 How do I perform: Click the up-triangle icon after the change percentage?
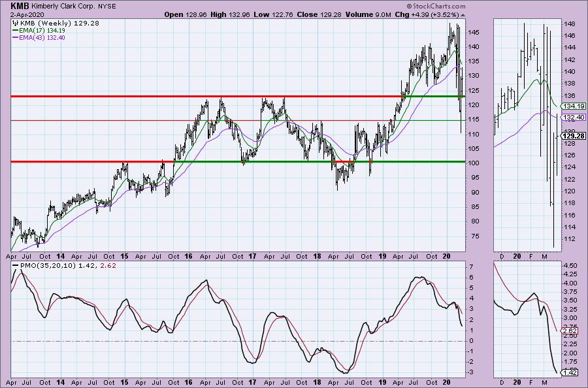463,15
